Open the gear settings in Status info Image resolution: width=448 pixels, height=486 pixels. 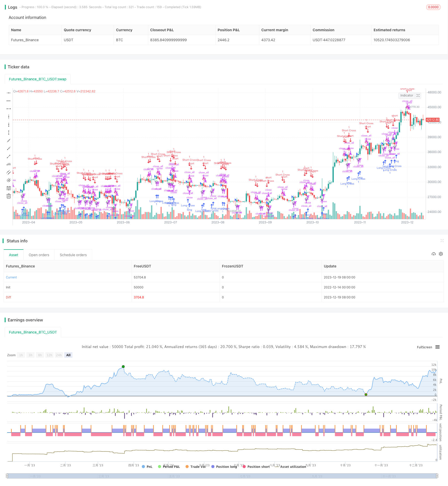click(441, 254)
